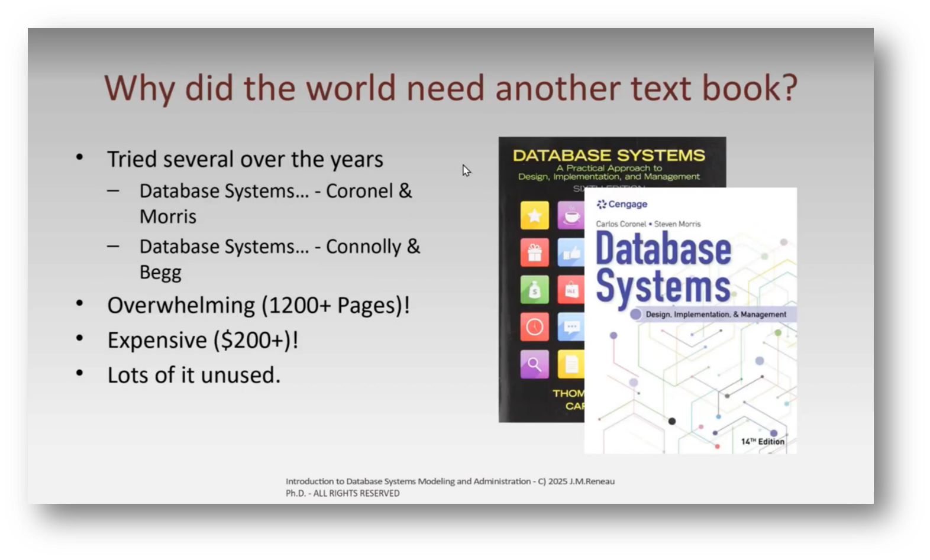Click the yellow star icon on black book cover
The width and height of the screenshot is (930, 560).
[x=534, y=215]
